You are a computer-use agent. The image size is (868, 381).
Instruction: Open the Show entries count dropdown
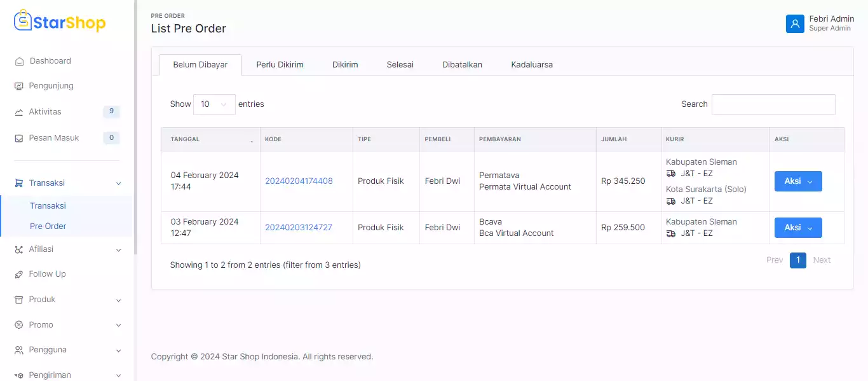tap(214, 104)
